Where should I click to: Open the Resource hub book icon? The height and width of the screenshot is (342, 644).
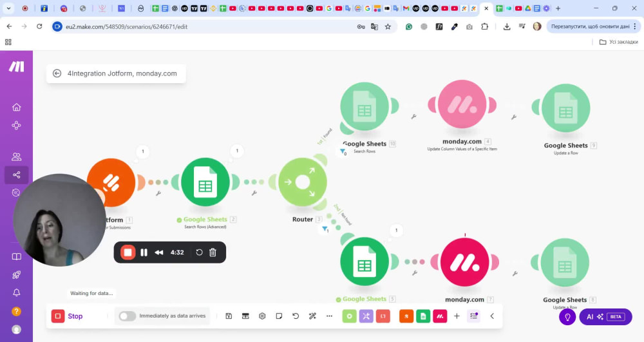[17, 256]
